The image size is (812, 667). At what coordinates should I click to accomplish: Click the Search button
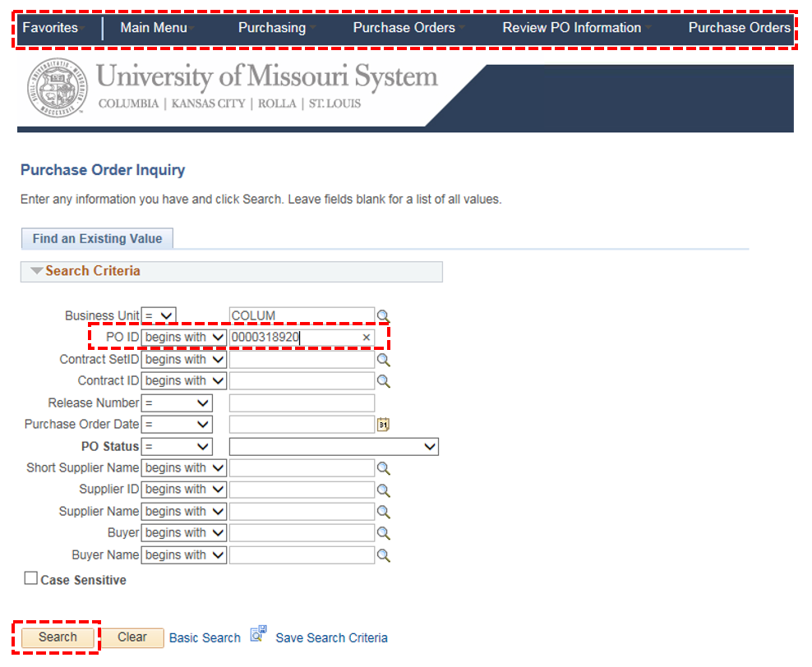click(x=58, y=637)
